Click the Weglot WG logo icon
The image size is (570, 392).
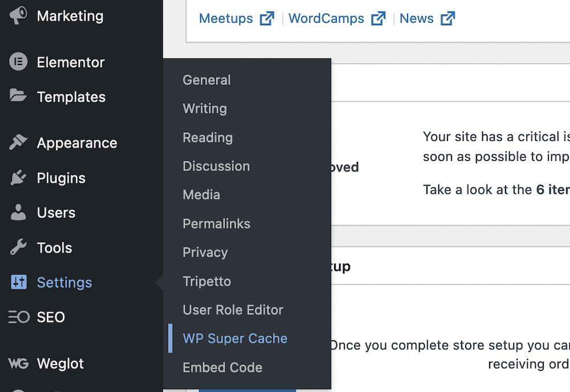point(18,363)
